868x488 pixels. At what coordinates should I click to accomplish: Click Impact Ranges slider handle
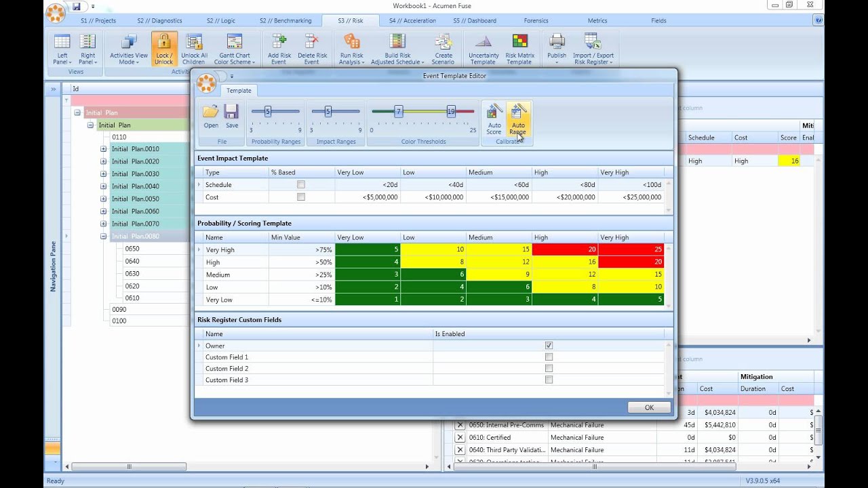click(x=328, y=111)
